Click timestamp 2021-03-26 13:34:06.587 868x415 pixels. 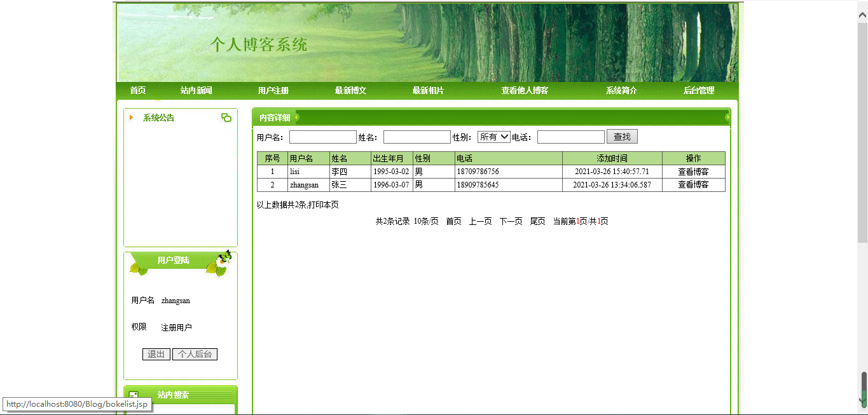(x=612, y=185)
